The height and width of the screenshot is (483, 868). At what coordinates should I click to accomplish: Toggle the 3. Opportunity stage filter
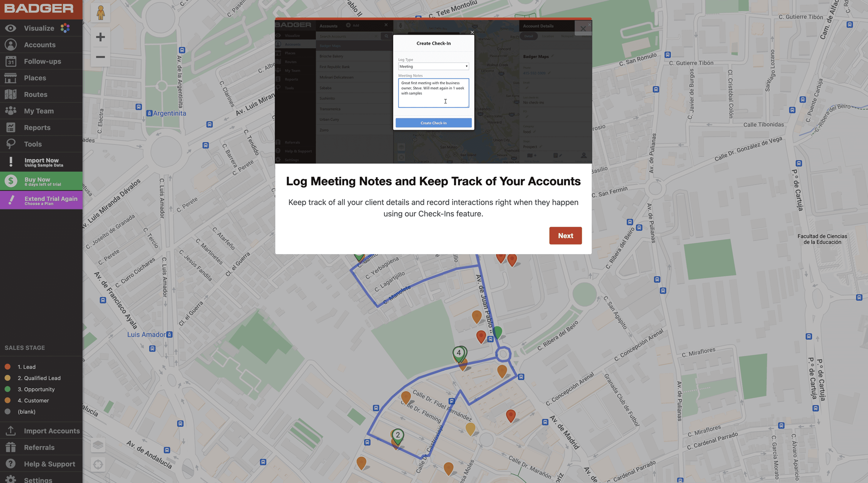point(36,389)
